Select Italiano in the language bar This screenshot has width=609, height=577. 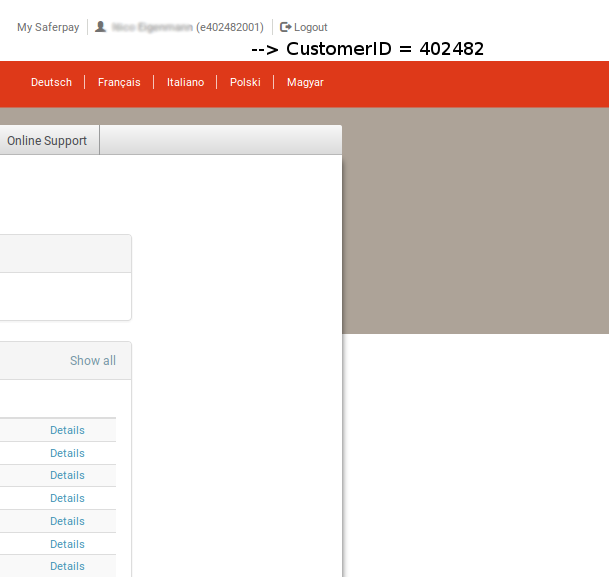(x=185, y=82)
